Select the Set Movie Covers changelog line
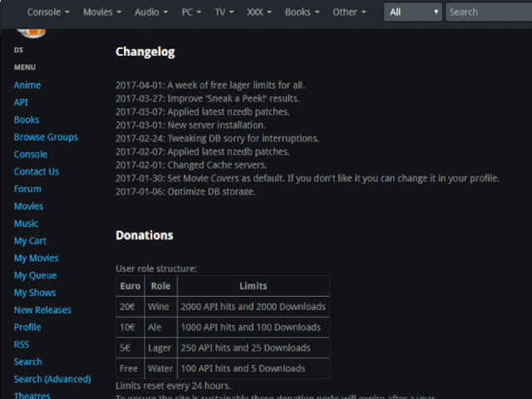532x399 pixels. tap(308, 179)
